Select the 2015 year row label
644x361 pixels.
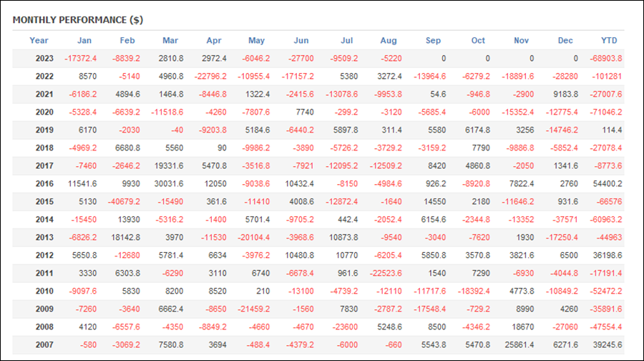[44, 201]
